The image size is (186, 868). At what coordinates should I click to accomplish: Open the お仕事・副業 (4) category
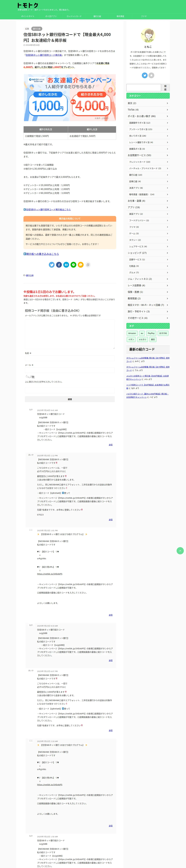(x=148, y=201)
